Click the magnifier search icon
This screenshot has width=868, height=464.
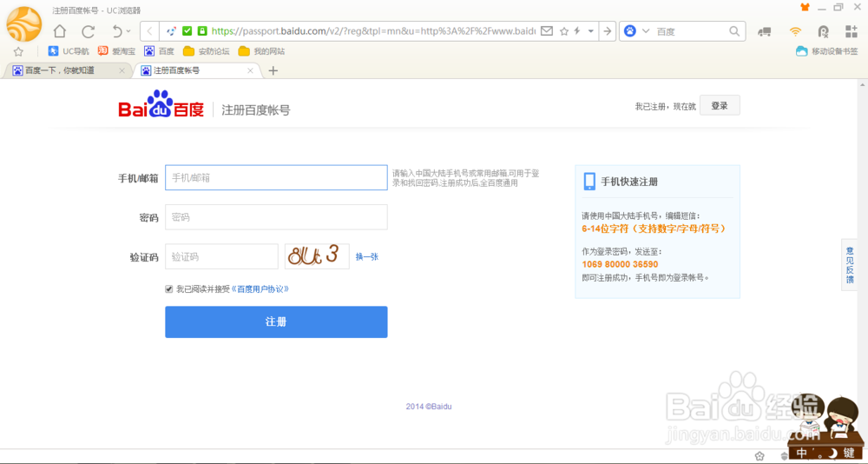point(734,31)
